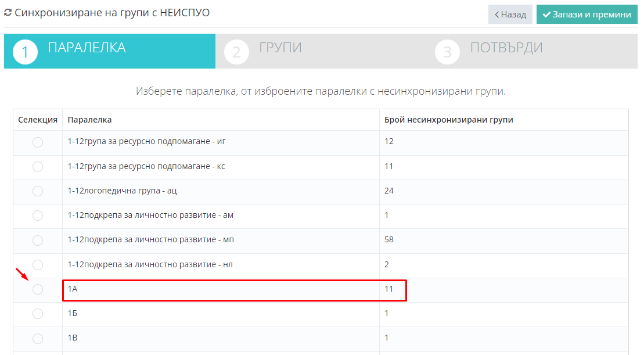Go to the ПОТВЪРДИ wizard step

click(x=506, y=48)
